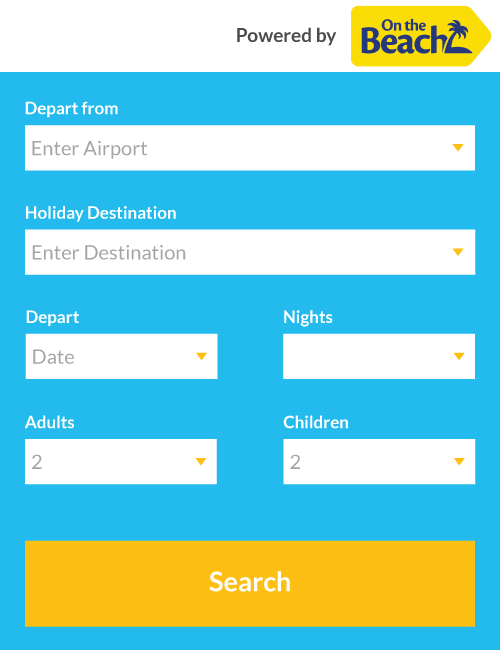The height and width of the screenshot is (650, 500).
Task: Open the Enter Airport dropdown arrow
Action: tap(458, 148)
